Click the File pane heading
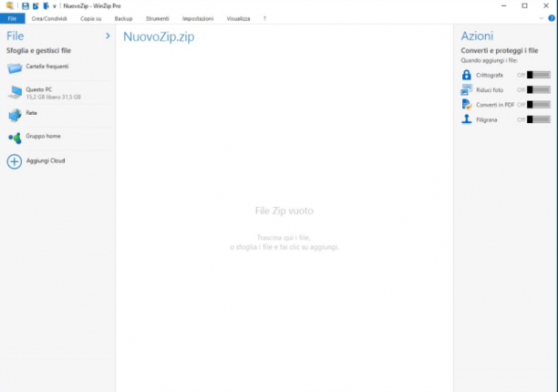The width and height of the screenshot is (558, 392). (x=15, y=36)
